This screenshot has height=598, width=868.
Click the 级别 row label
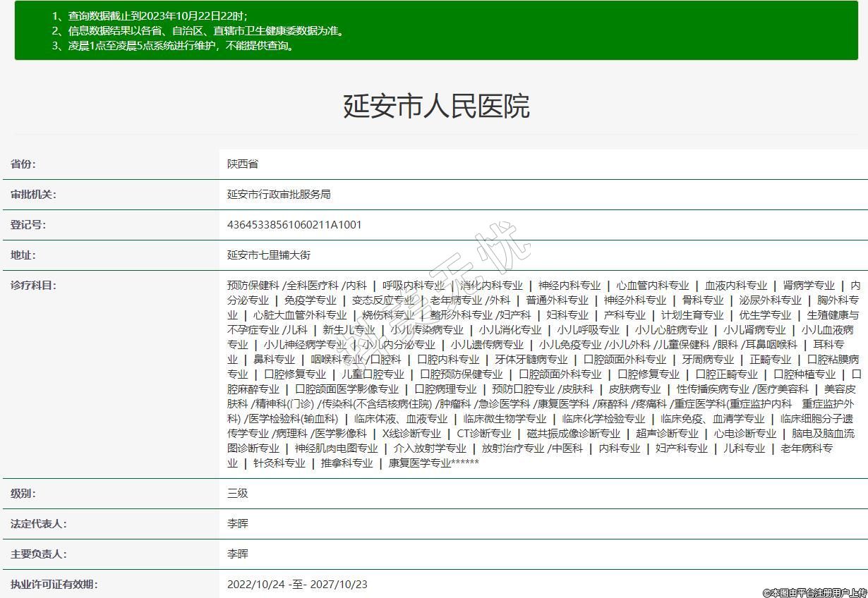coord(23,493)
